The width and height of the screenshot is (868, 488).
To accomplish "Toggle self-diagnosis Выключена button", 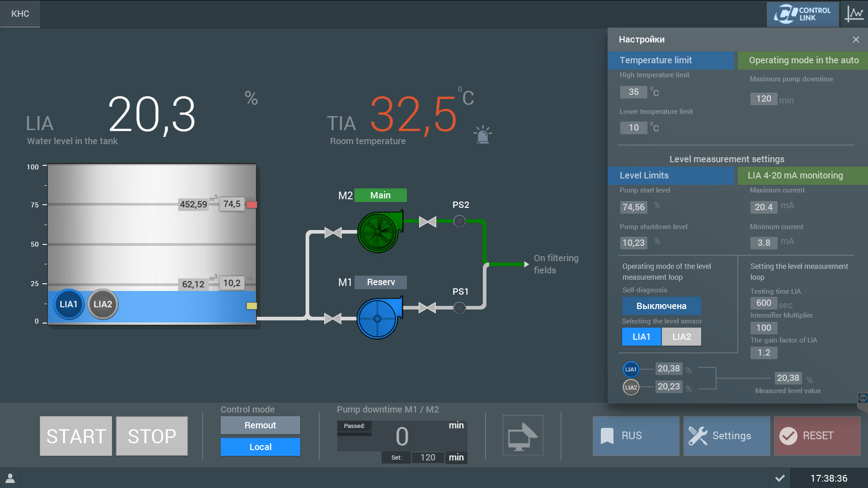I will point(662,306).
